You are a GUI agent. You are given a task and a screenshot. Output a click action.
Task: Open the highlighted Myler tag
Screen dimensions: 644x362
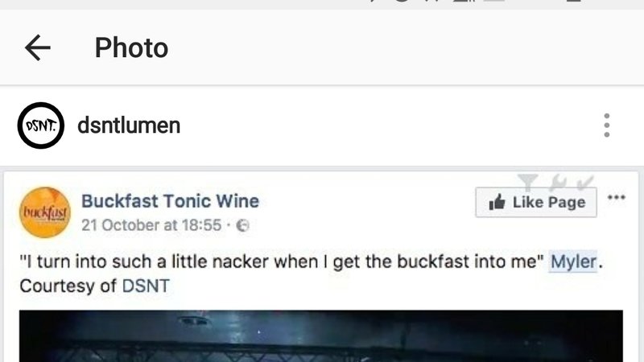(x=573, y=261)
